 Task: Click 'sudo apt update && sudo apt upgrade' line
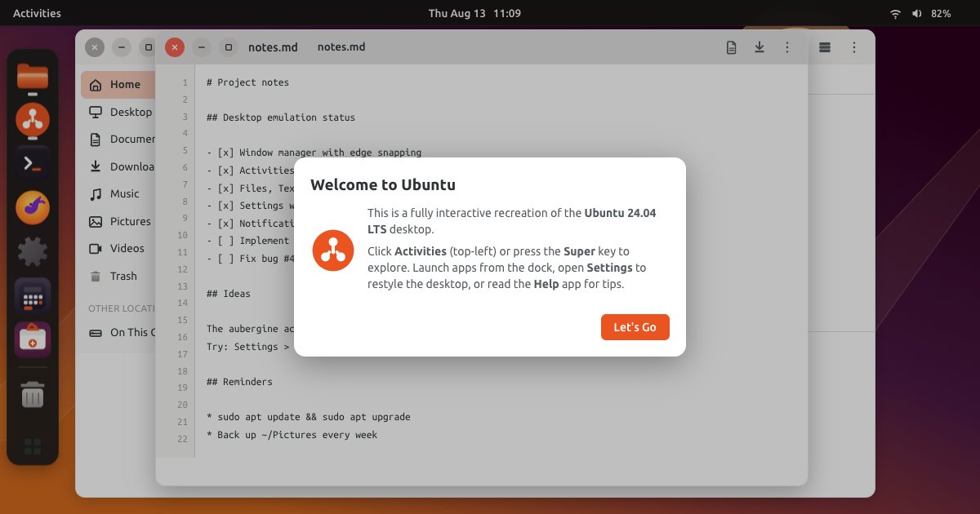click(309, 417)
